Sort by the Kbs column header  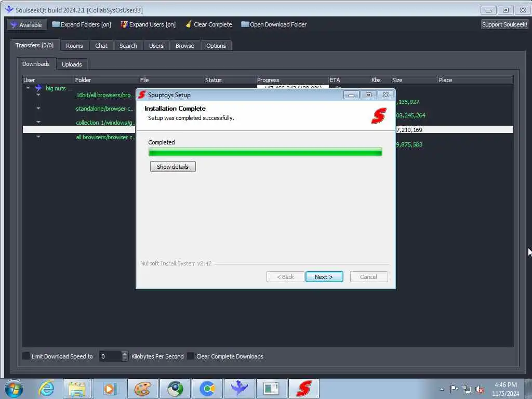pyautogui.click(x=380, y=80)
